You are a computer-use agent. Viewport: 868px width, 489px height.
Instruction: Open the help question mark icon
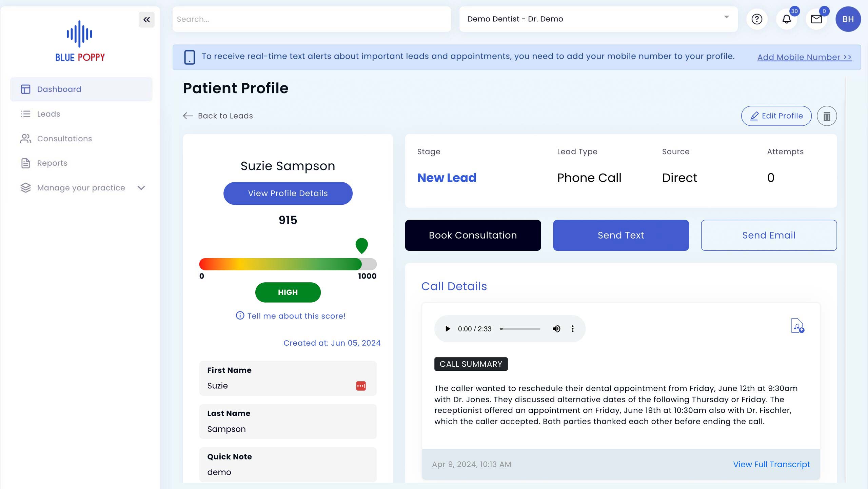click(757, 19)
